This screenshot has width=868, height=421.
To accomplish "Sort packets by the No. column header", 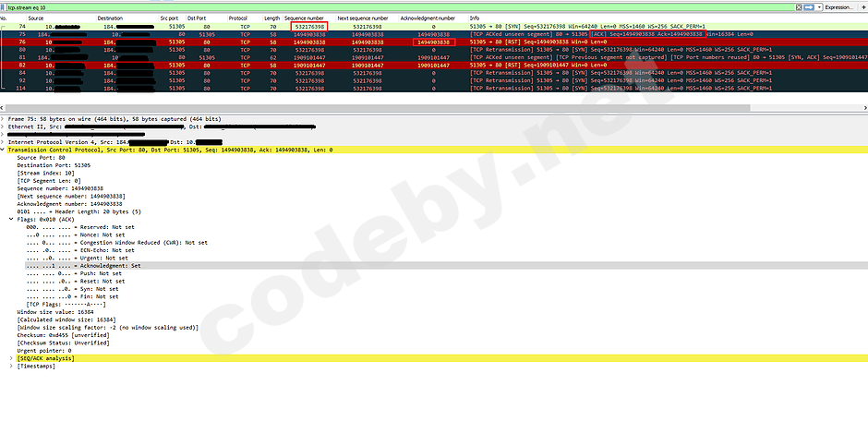I will point(3,18).
